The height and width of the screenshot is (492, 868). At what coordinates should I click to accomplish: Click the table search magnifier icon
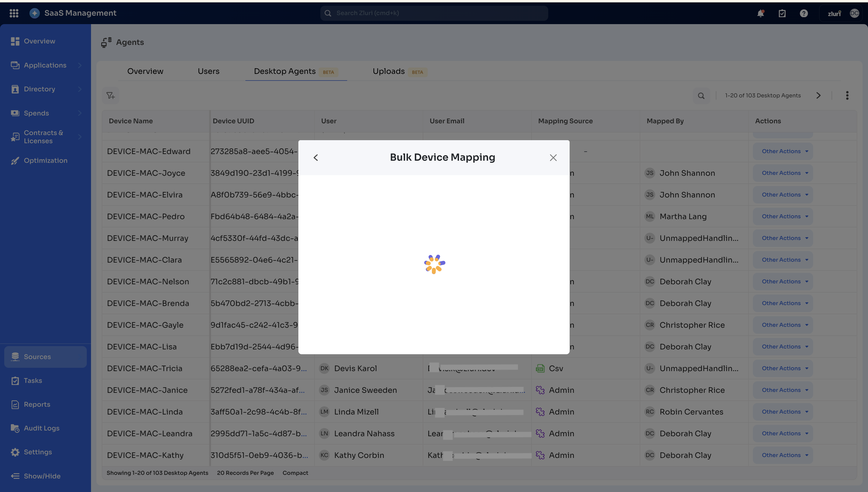[x=701, y=96]
